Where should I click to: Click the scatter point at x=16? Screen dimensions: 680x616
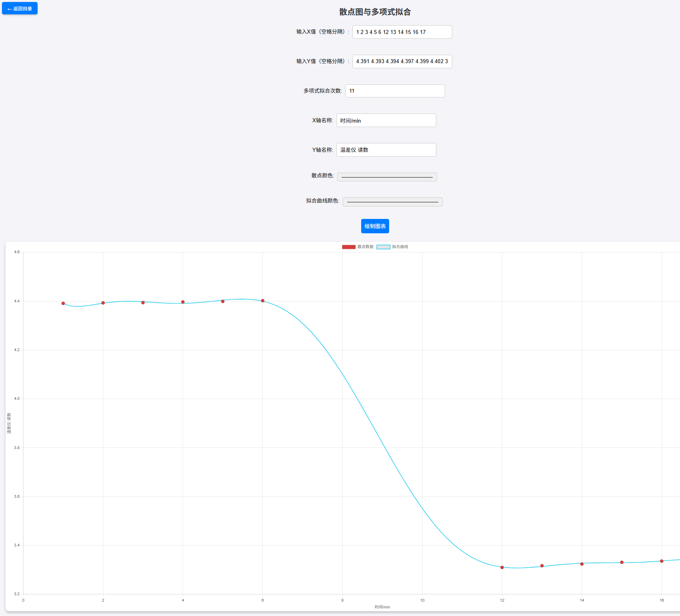pos(662,561)
